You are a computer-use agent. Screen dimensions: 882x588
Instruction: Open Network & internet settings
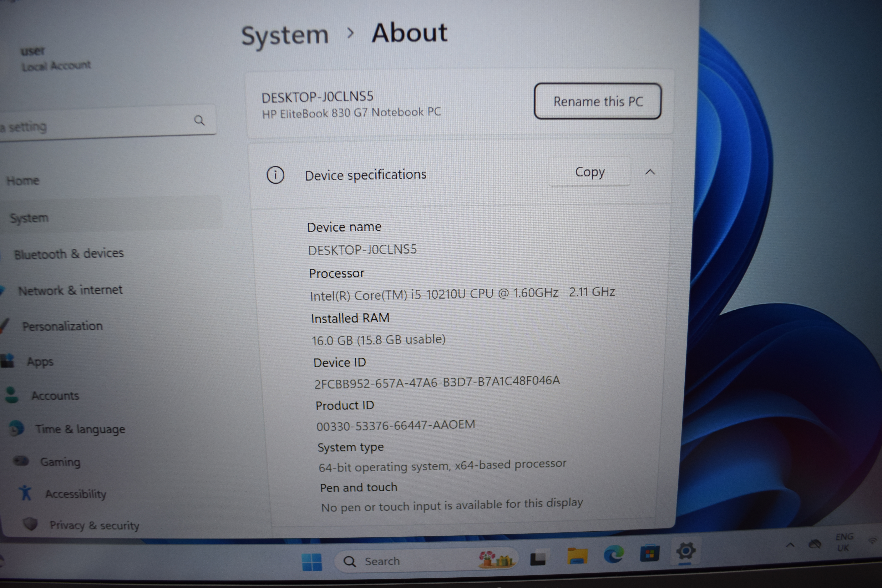71,290
